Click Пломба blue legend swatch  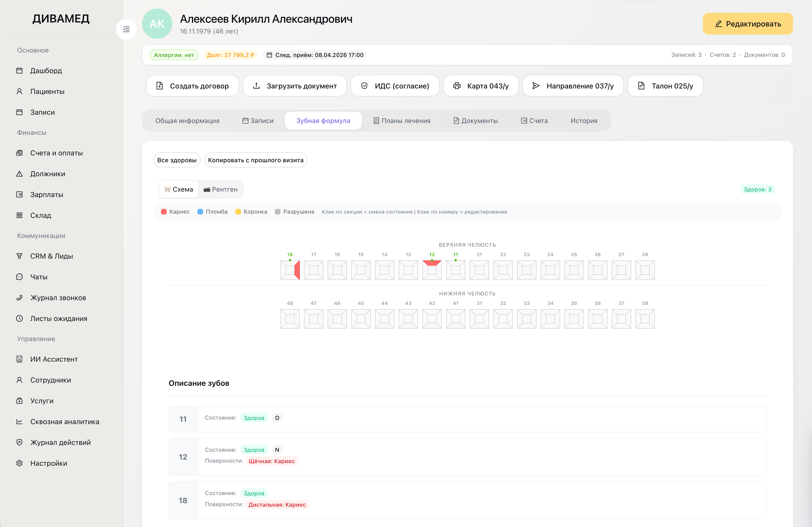[200, 212]
